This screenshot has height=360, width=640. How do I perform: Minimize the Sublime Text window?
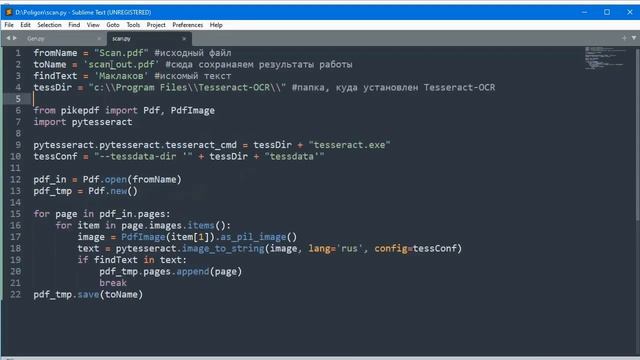(x=584, y=12)
